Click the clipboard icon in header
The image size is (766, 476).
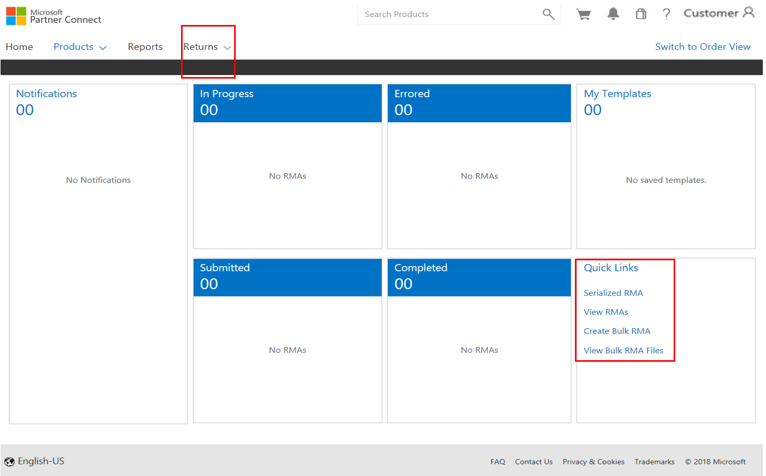pos(640,14)
